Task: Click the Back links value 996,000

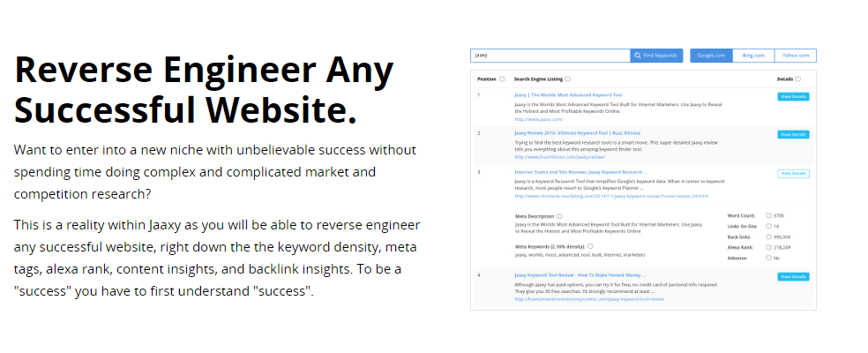Action: 782,237
